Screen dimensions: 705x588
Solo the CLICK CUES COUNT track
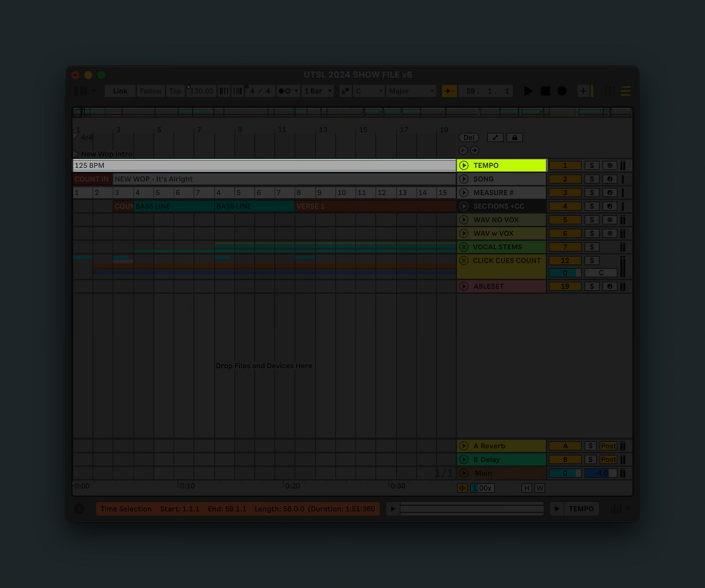click(592, 260)
